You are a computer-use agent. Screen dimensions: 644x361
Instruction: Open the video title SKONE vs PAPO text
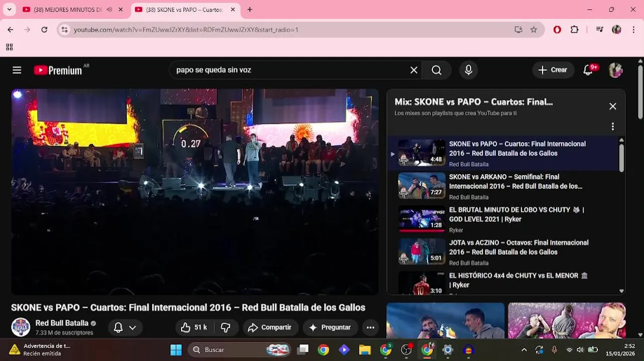(x=188, y=307)
